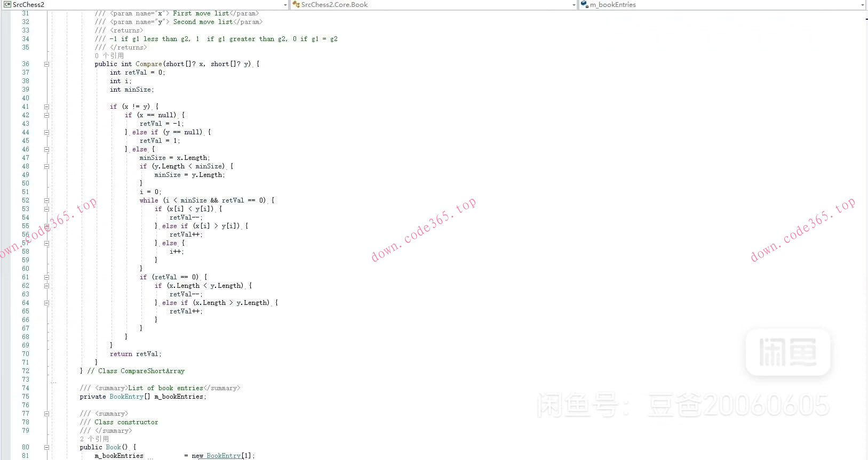This screenshot has height=460, width=868.
Task: Collapse the 'else if (x[i] > y[i])' block
Action: point(46,226)
